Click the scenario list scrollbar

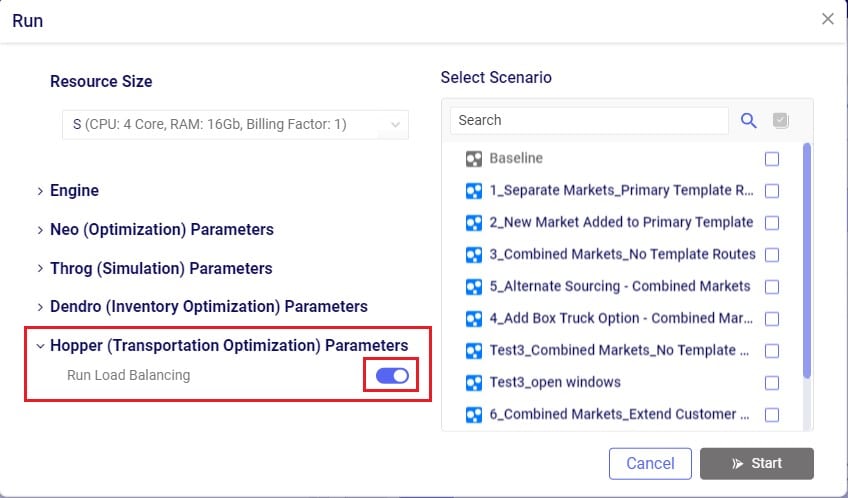[x=807, y=260]
